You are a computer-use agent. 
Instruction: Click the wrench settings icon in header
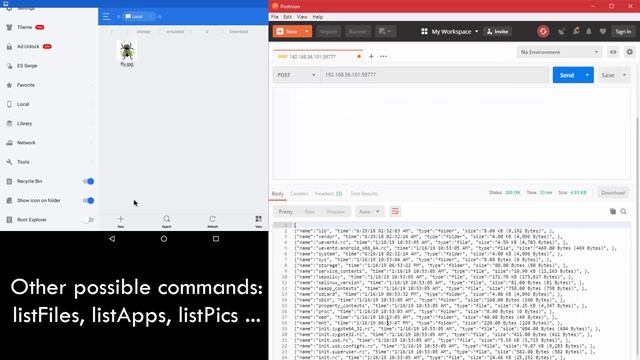(x=576, y=31)
